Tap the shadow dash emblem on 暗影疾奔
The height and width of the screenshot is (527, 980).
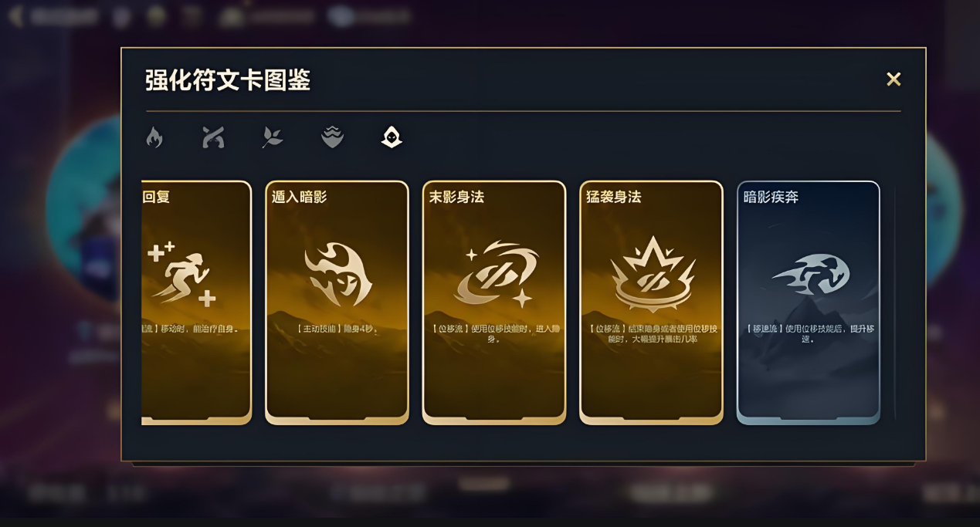click(x=810, y=274)
